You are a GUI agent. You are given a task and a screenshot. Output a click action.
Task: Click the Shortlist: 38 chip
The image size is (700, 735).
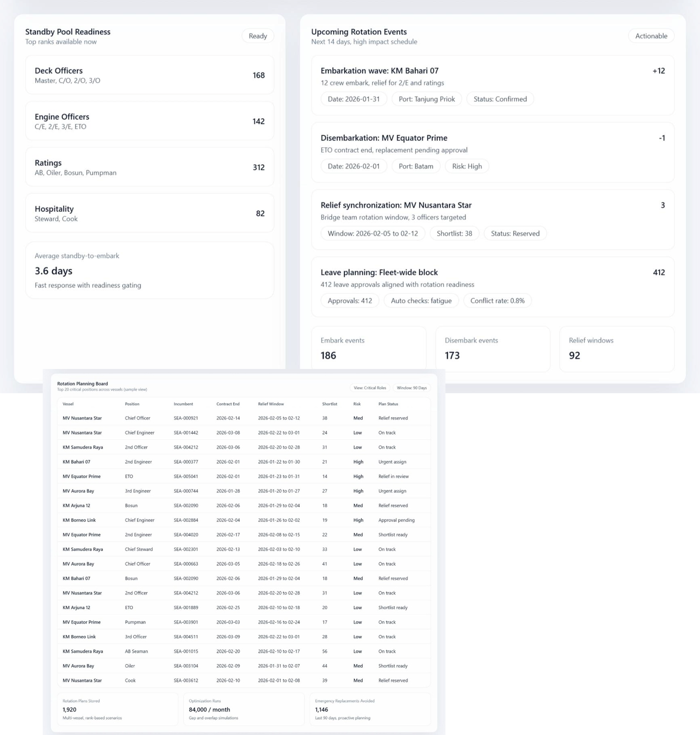pyautogui.click(x=454, y=233)
